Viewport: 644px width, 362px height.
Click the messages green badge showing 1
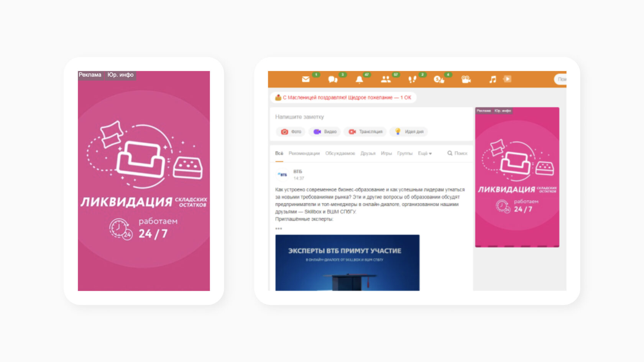point(316,75)
